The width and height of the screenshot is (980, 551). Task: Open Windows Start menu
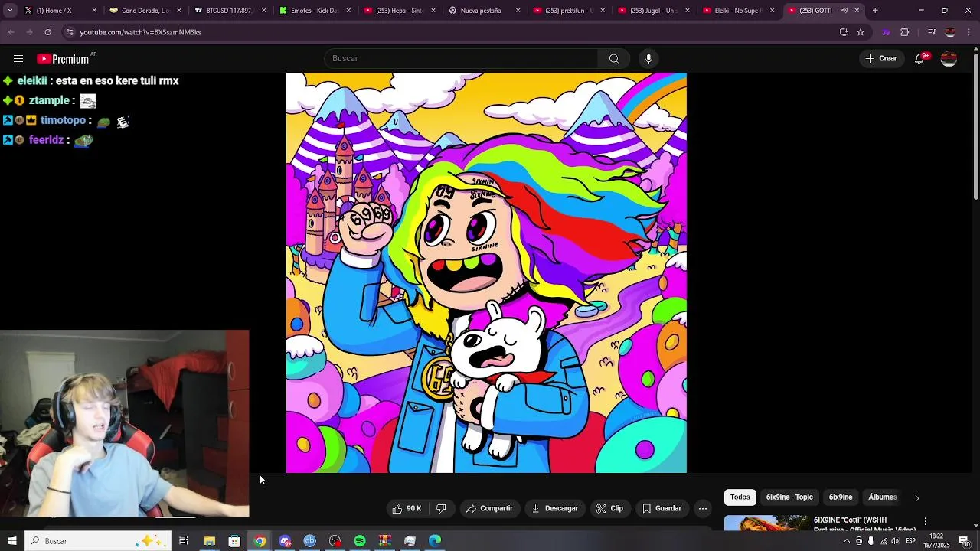pyautogui.click(x=12, y=541)
